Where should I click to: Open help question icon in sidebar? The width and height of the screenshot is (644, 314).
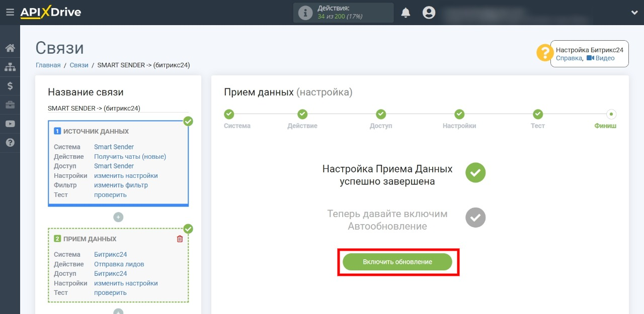coord(10,143)
